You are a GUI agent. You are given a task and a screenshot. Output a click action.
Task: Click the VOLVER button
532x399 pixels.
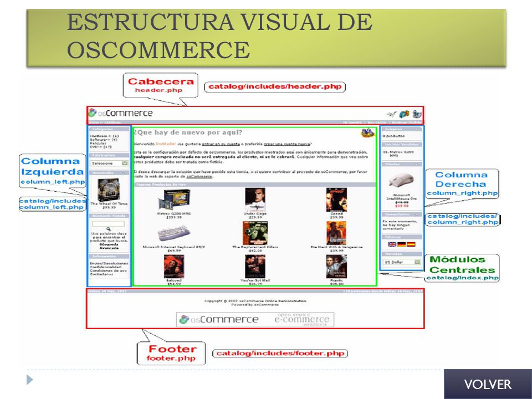(488, 384)
